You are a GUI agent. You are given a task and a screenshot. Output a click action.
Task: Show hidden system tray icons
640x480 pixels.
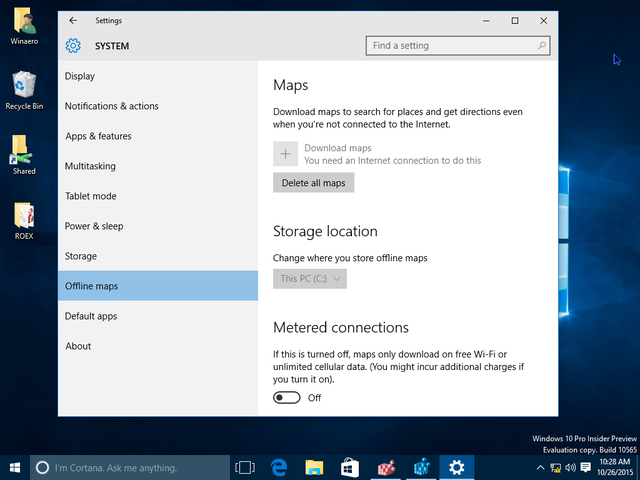(540, 468)
